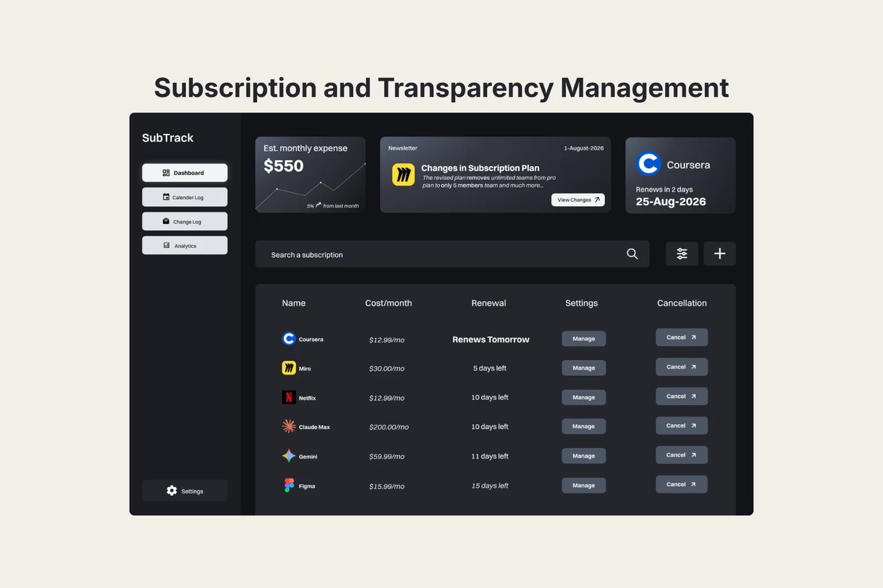Click the SubTrack logo text
The height and width of the screenshot is (588, 883).
pyautogui.click(x=168, y=137)
